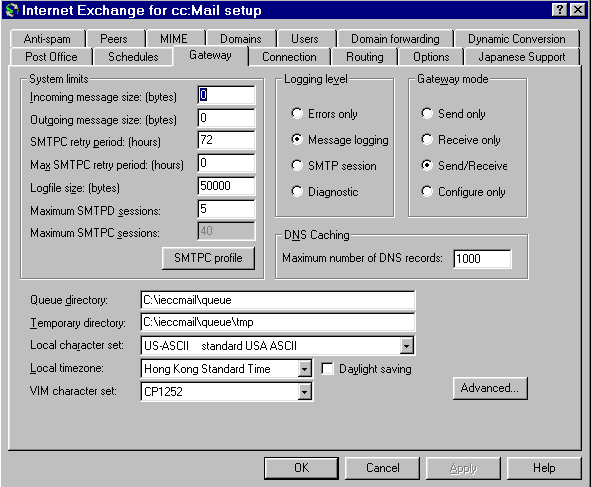Image resolution: width=591 pixels, height=487 pixels.
Task: Select the Diagnostic logging radio button
Action: pos(297,191)
